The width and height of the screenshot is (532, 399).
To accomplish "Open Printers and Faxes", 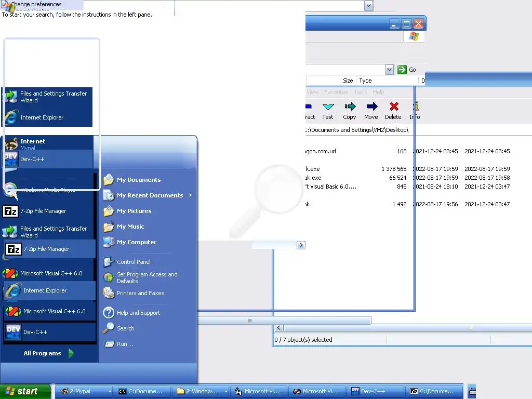I will pyautogui.click(x=140, y=293).
